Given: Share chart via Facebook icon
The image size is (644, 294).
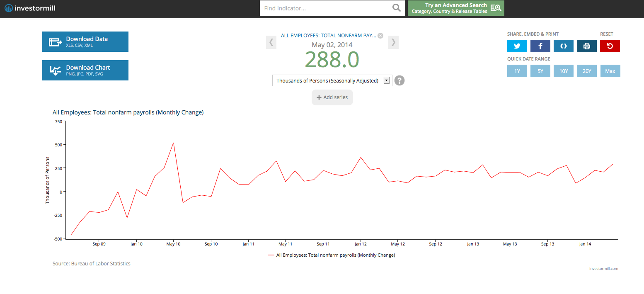Looking at the screenshot, I should 540,46.
